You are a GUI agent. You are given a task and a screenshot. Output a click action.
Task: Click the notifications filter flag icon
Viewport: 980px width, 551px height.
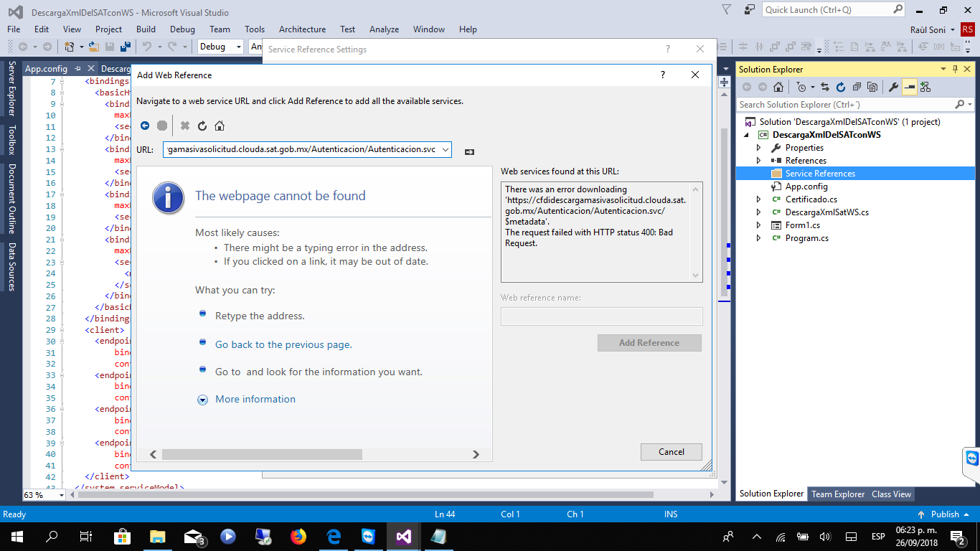[x=727, y=9]
